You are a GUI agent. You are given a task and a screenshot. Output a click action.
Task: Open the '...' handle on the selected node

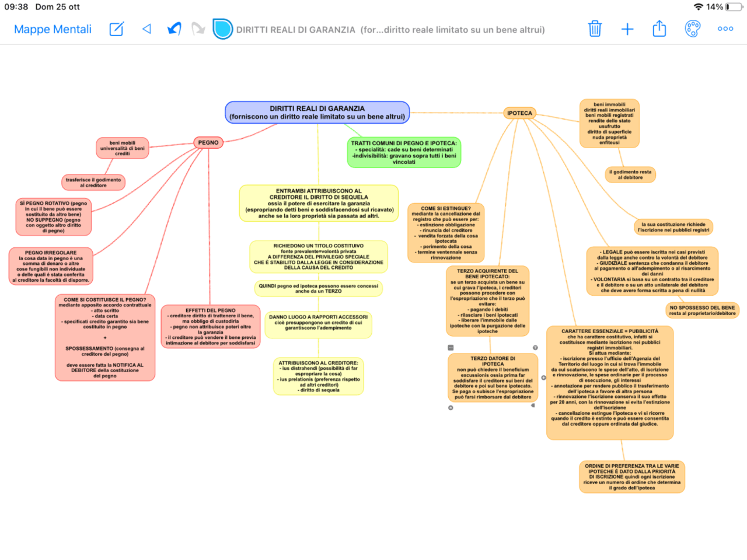coord(451,348)
